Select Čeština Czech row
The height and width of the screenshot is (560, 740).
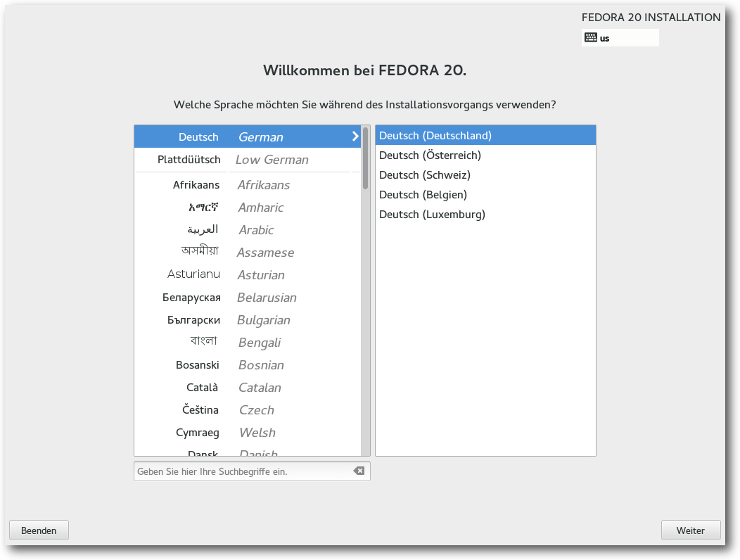pyautogui.click(x=248, y=410)
